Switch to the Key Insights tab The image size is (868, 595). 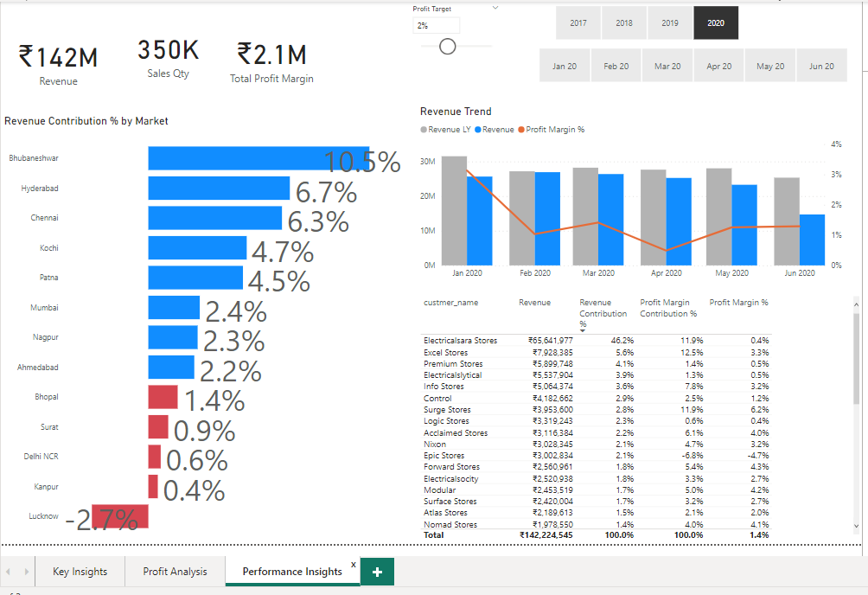point(80,572)
